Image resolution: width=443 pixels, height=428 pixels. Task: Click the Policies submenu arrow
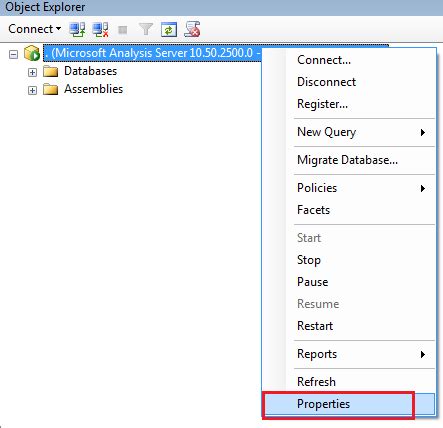tap(423, 189)
